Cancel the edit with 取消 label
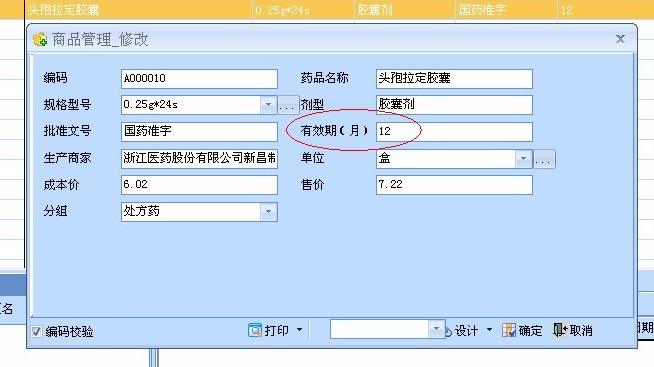This screenshot has width=654, height=367. tap(581, 331)
